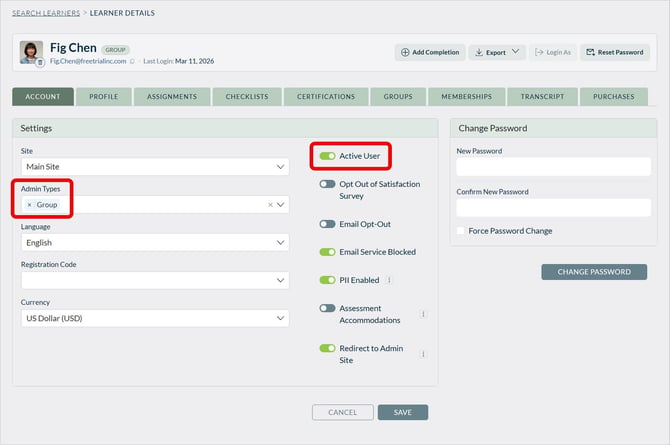Switch to the Groups tab

pos(398,97)
